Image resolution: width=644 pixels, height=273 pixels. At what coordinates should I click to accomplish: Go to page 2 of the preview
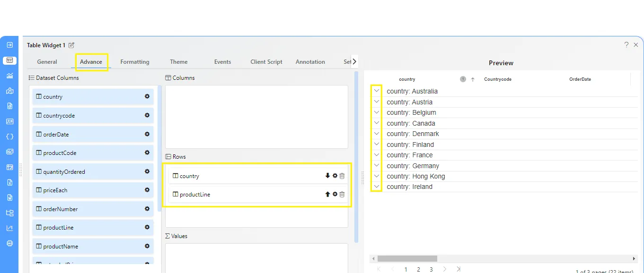pos(418,269)
